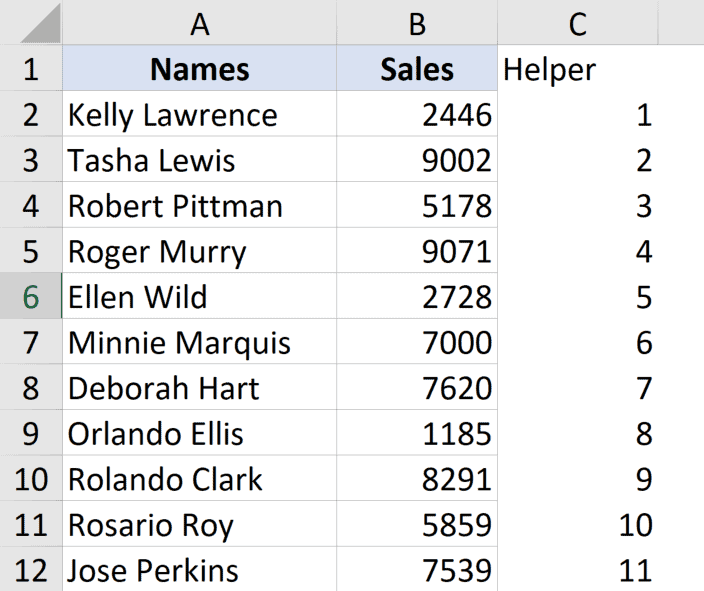Screen dimensions: 704x591
Task: Select the Deborah Hart cell
Action: pos(199,388)
